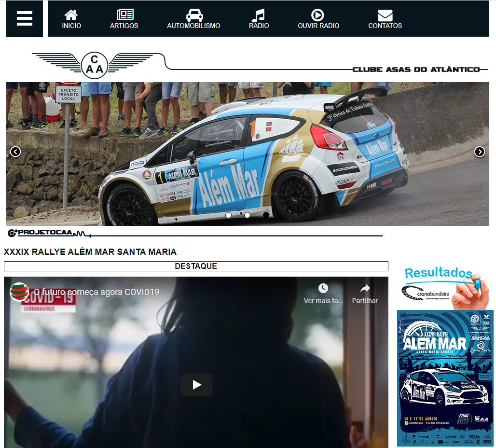Image resolution: width=496 pixels, height=448 pixels.
Task: Open the Resultados cronobandeira banner
Action: click(445, 287)
